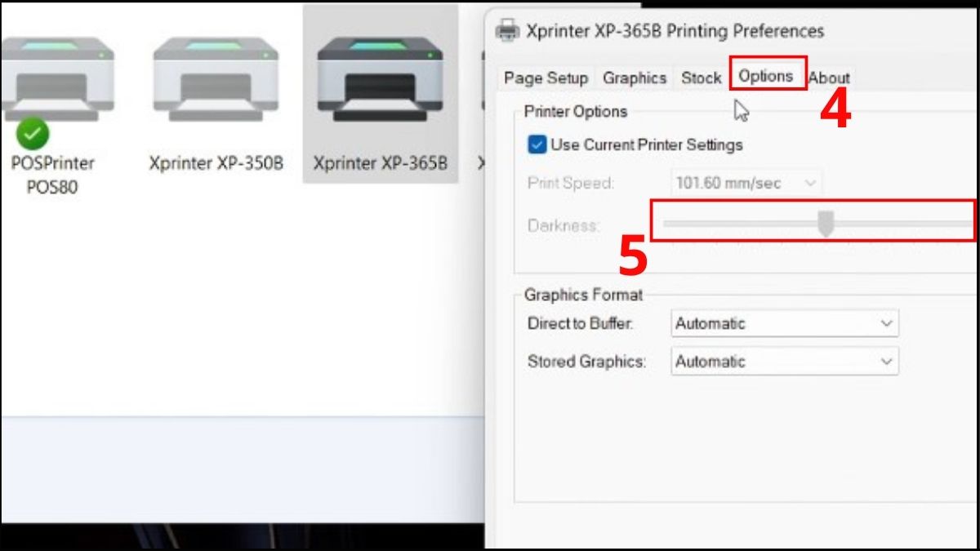Viewport: 980px width, 551px height.
Task: Click the green default-printer checkmark badge
Action: tap(32, 133)
